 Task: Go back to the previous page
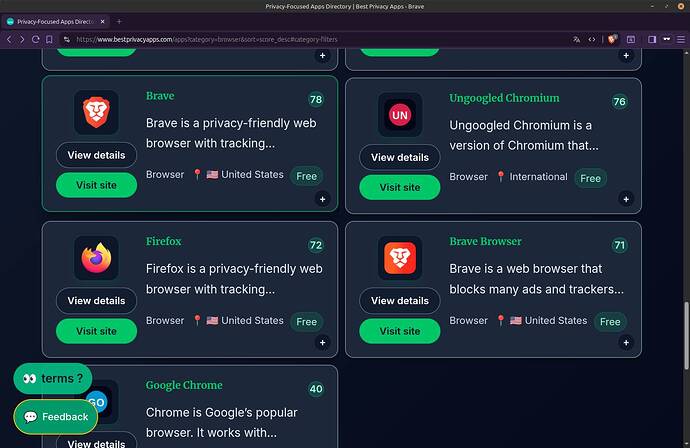9,39
